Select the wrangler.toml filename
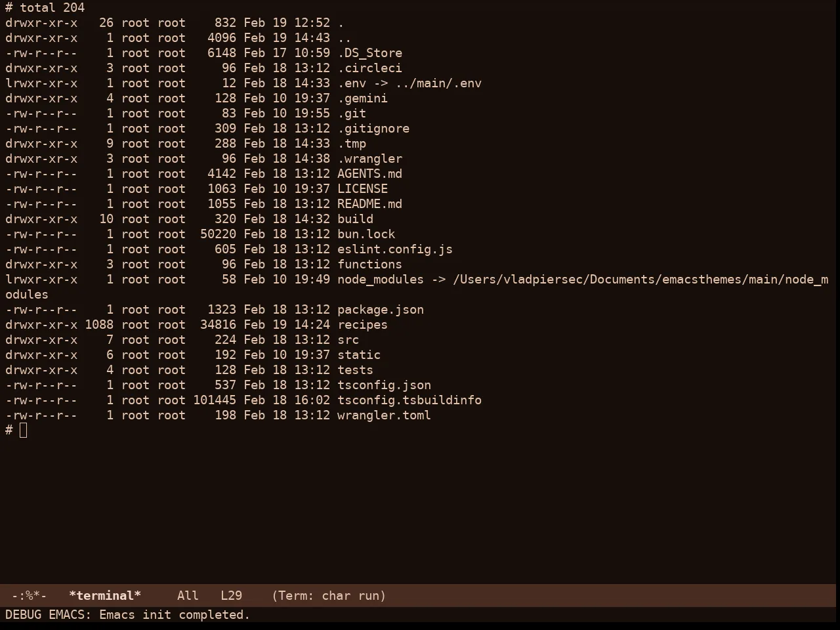This screenshot has width=840, height=630. [384, 415]
